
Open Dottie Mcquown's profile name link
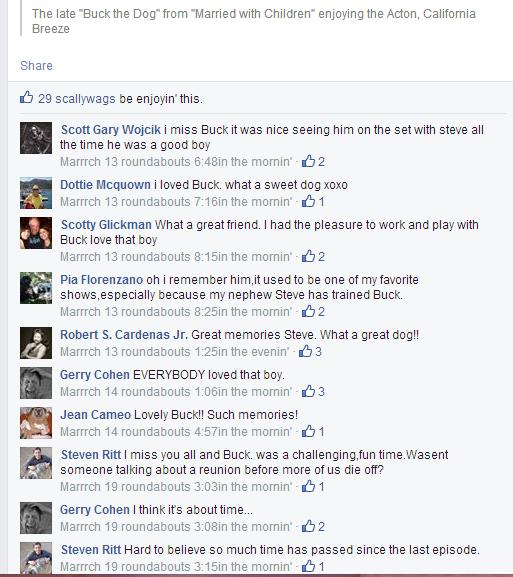coord(105,184)
